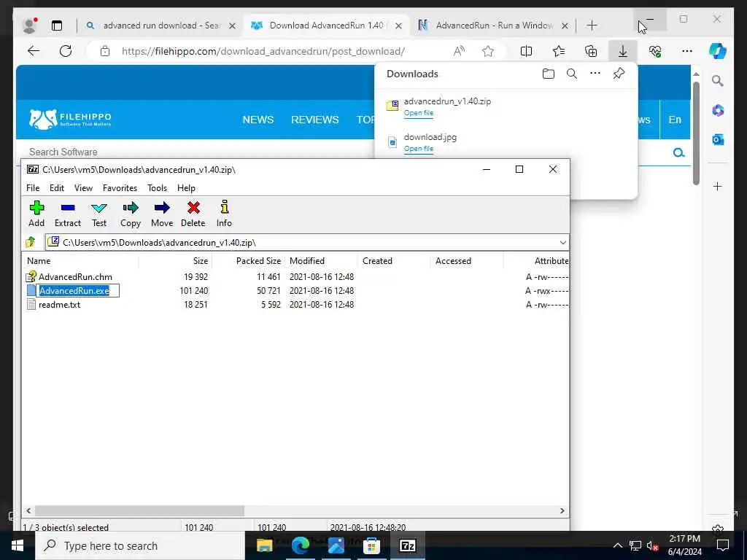The image size is (747, 560).
Task: Open the File menu in 7-Zip
Action: click(33, 188)
